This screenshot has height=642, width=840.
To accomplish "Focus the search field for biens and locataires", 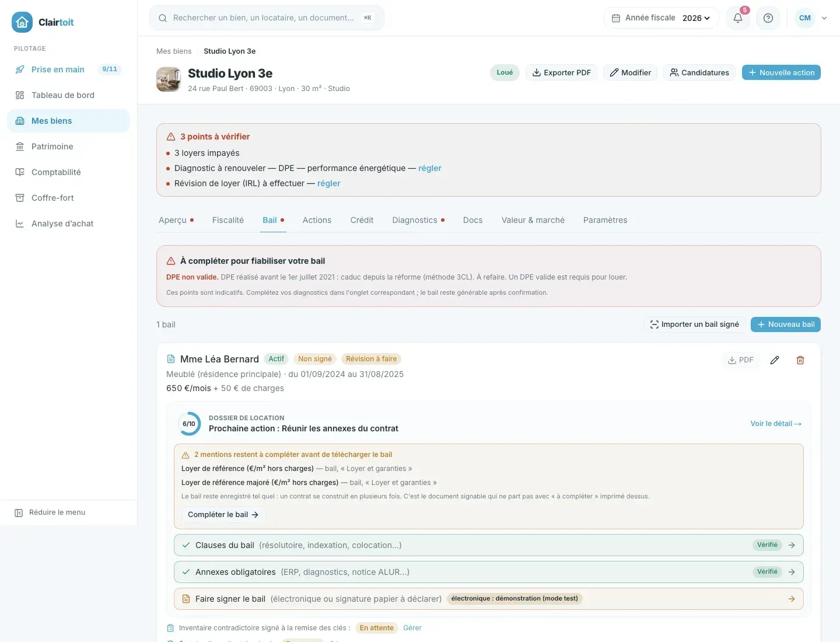I will (267, 18).
